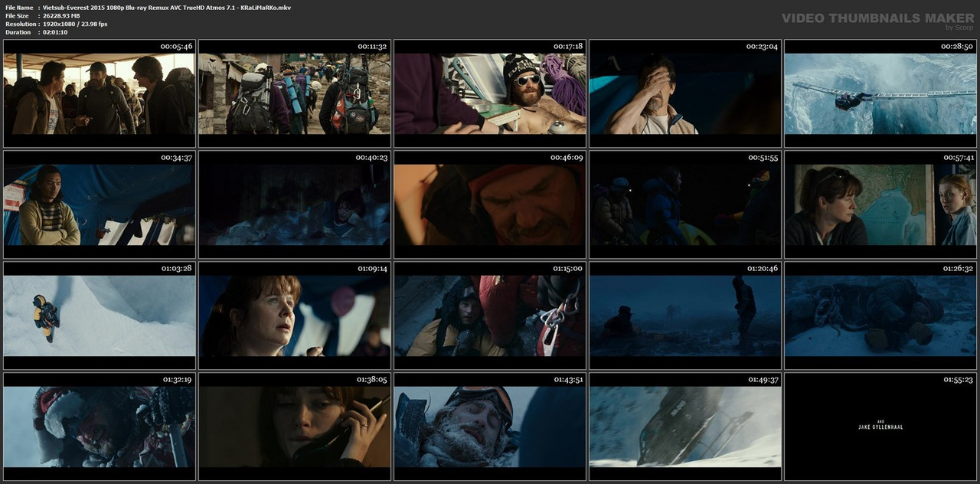Select the thumbnail at 01:15:00
Viewport: 980px width, 484px height.
click(x=490, y=316)
